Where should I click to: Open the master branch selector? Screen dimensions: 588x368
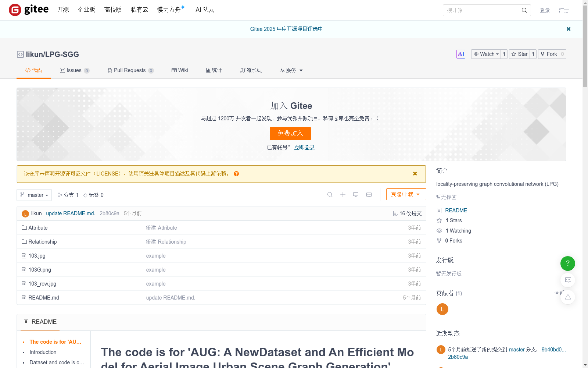click(34, 195)
